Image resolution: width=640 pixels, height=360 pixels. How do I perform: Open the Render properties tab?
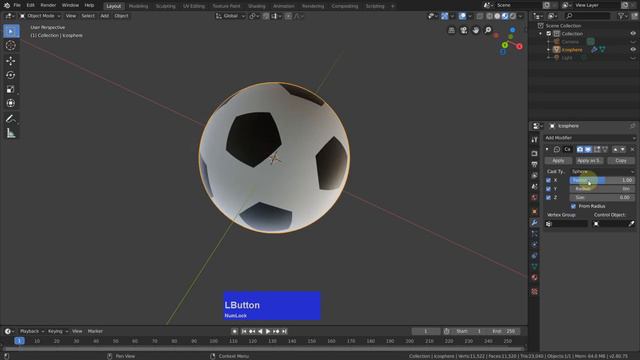(534, 153)
